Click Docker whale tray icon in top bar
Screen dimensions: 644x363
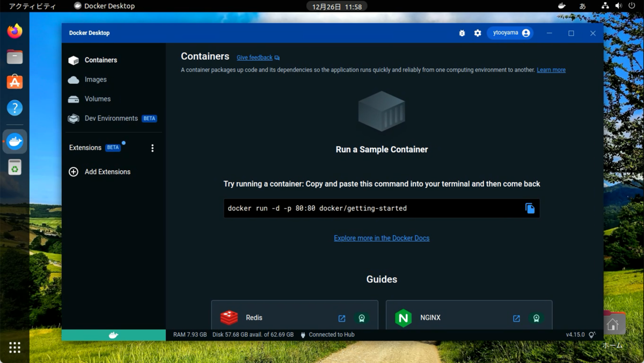(x=561, y=6)
